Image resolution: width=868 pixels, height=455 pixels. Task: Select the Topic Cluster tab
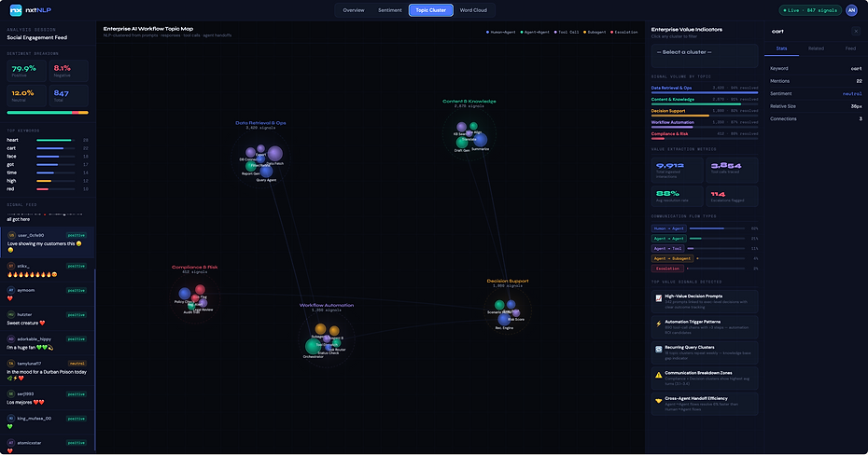tap(430, 10)
